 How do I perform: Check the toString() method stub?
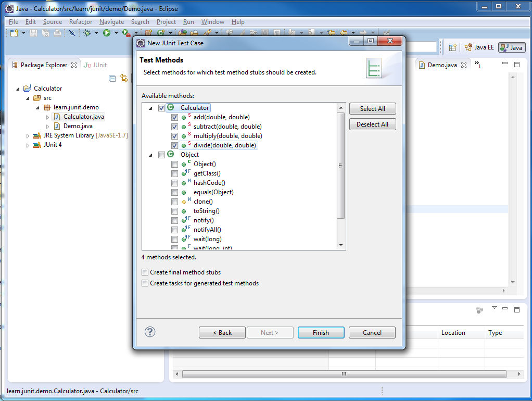[174, 210]
